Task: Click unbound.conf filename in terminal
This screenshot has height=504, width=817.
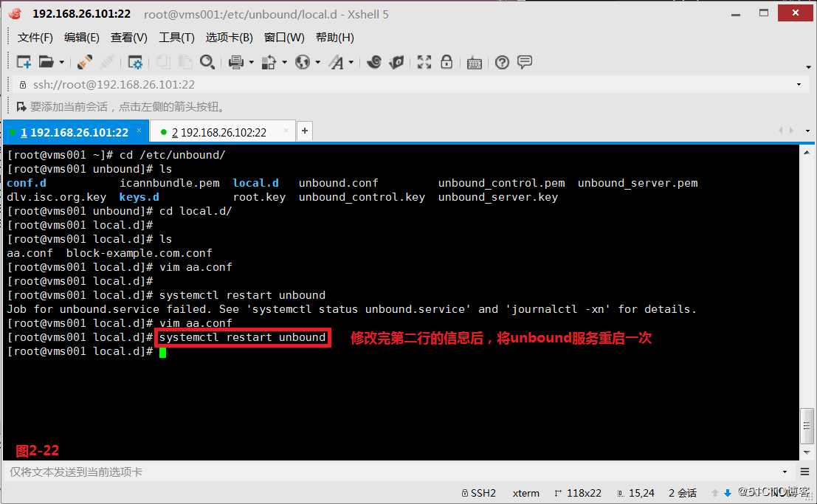Action: point(339,183)
